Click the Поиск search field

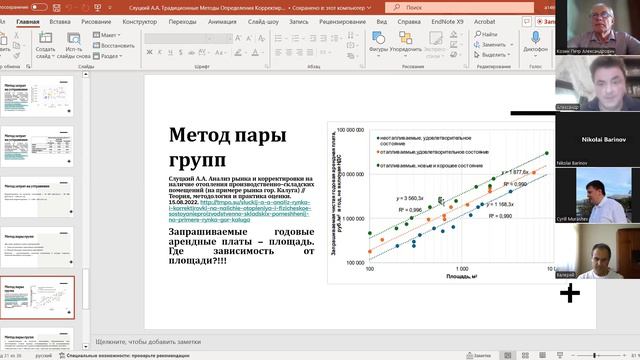tap(459, 7)
